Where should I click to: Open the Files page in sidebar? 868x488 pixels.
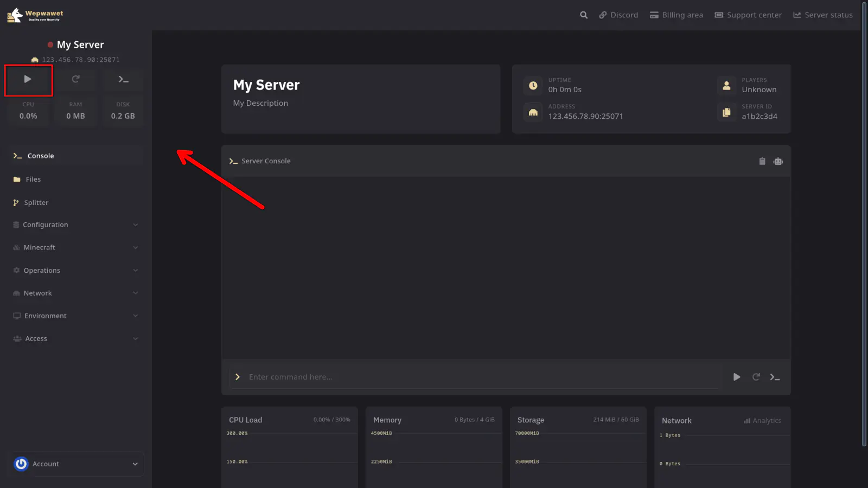click(33, 179)
